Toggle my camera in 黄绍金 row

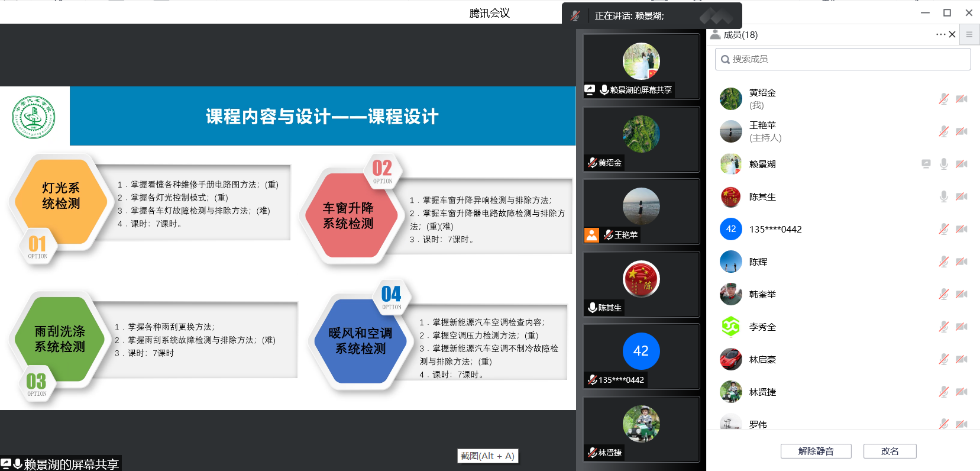[x=962, y=99]
